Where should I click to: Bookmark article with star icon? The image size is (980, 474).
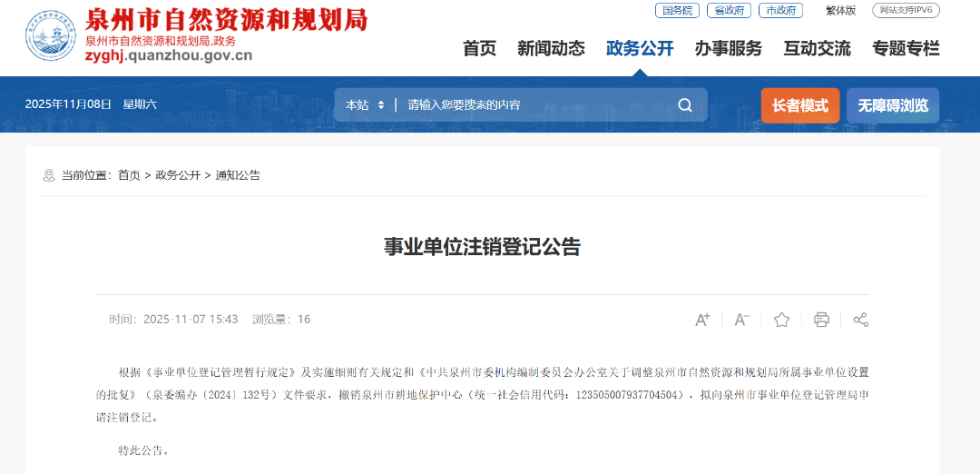click(781, 320)
